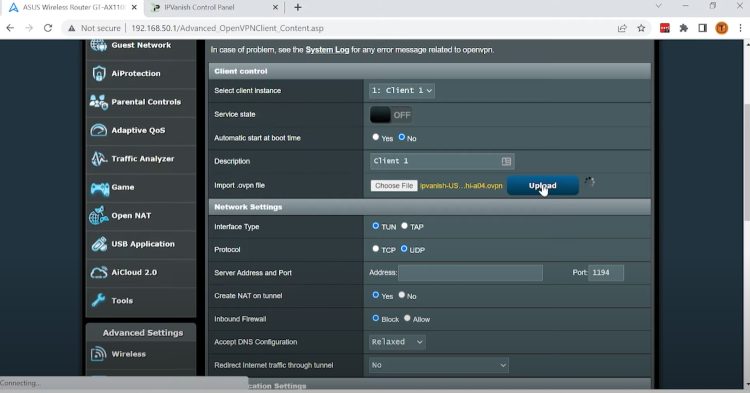
Task: Select TCP protocol
Action: click(x=375, y=249)
